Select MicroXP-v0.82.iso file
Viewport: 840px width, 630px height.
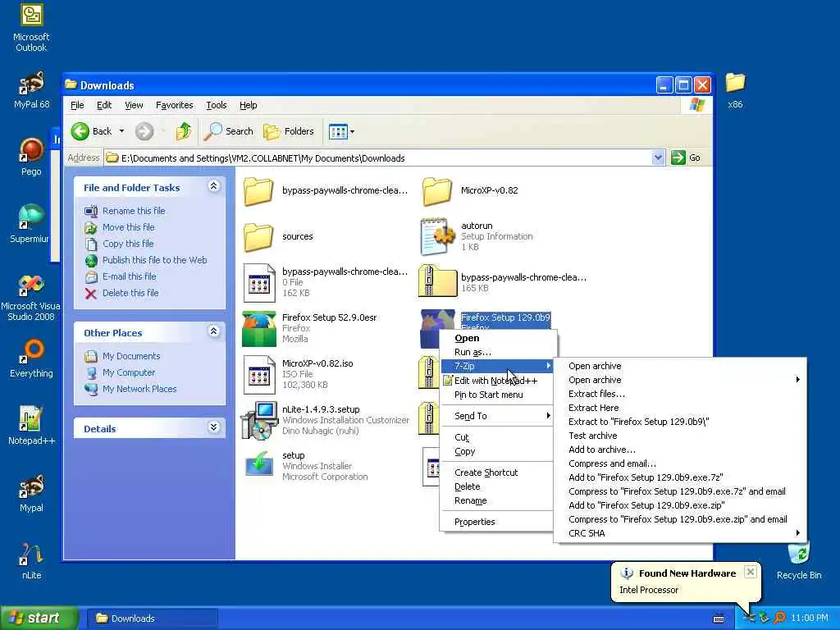[x=298, y=374]
